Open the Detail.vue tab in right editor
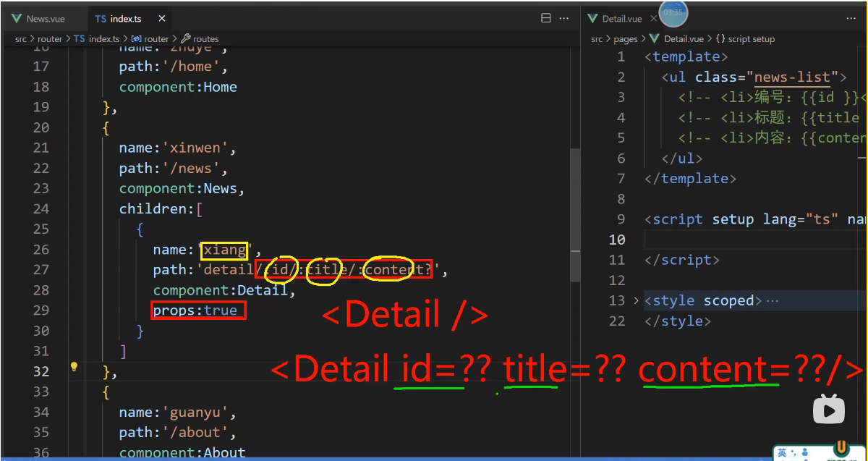Screen dimensions: 868x461 tap(621, 19)
